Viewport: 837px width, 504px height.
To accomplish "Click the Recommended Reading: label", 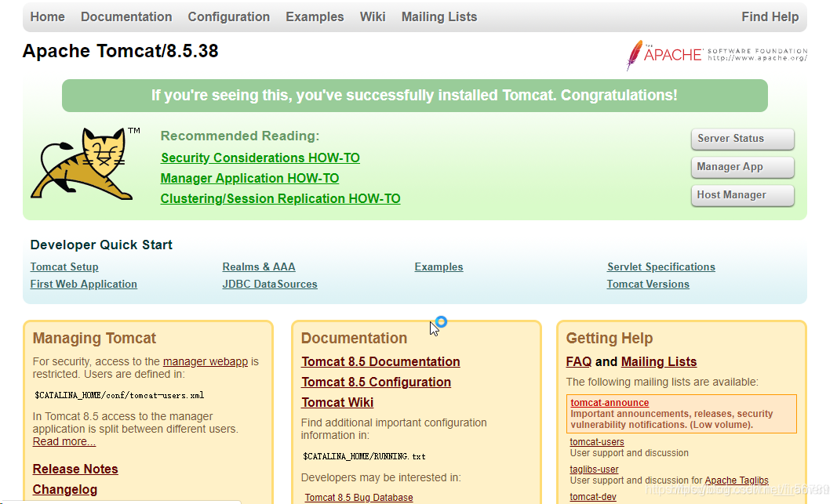I will coord(240,136).
